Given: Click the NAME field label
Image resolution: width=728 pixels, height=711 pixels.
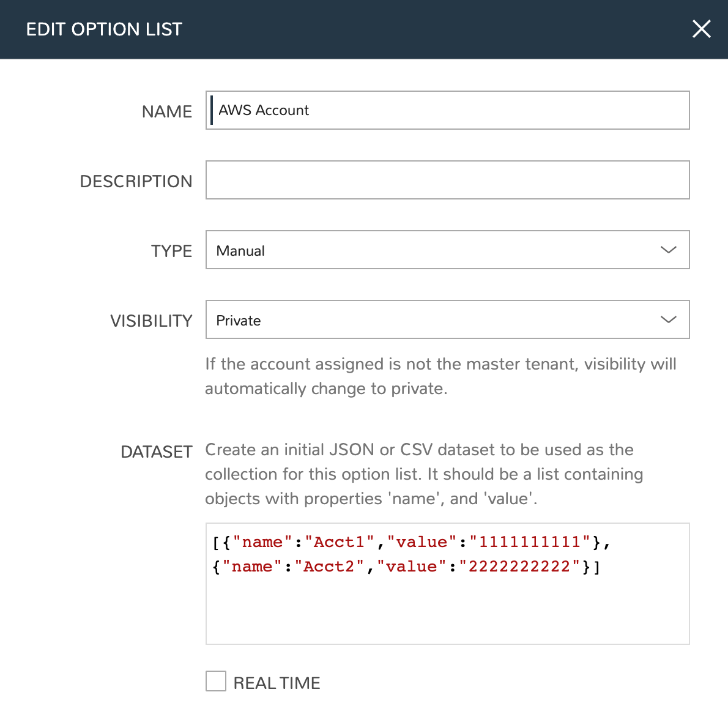Looking at the screenshot, I should point(167,111).
